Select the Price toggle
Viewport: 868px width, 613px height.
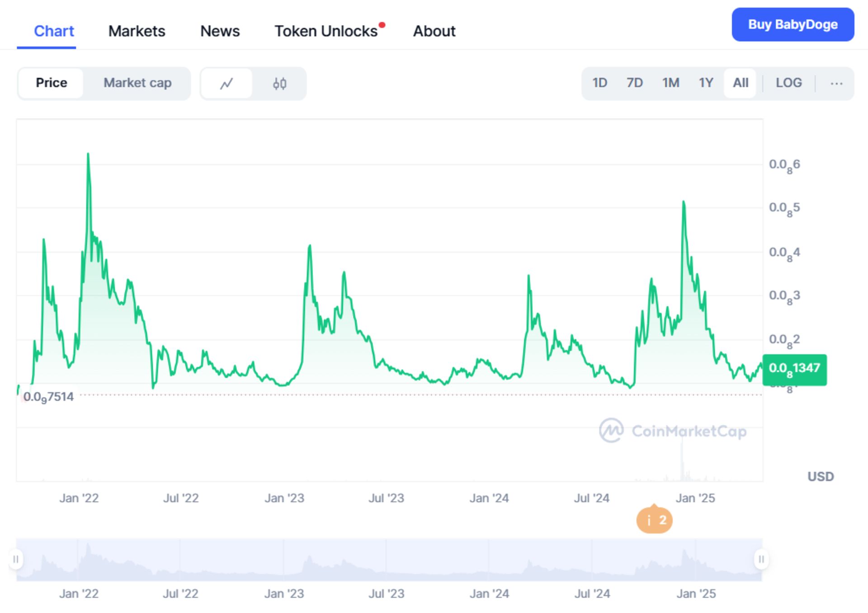coord(52,83)
